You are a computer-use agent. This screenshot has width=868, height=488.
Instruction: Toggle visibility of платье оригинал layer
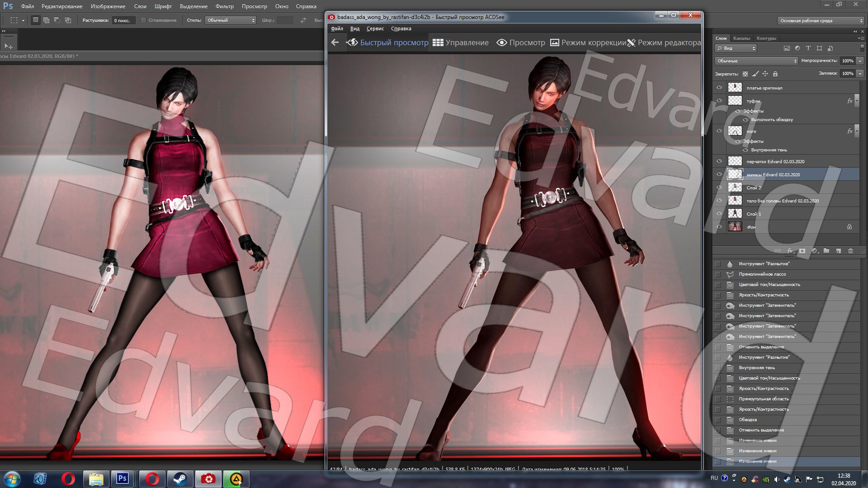pos(719,88)
